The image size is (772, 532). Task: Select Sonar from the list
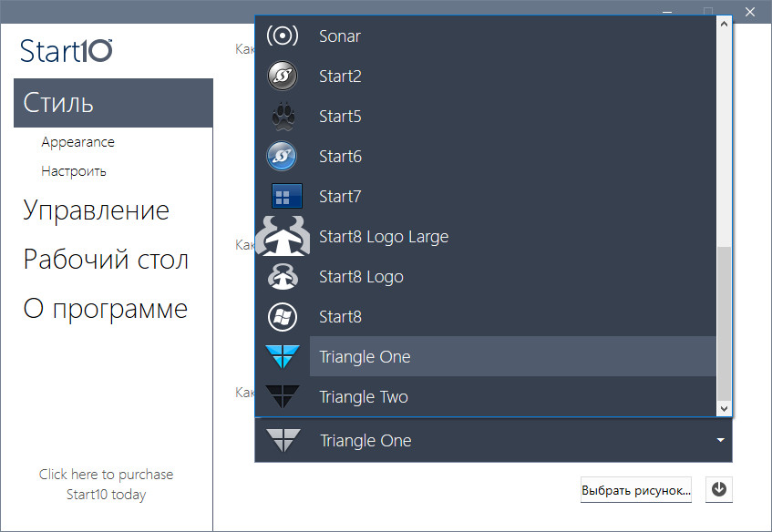click(x=486, y=36)
